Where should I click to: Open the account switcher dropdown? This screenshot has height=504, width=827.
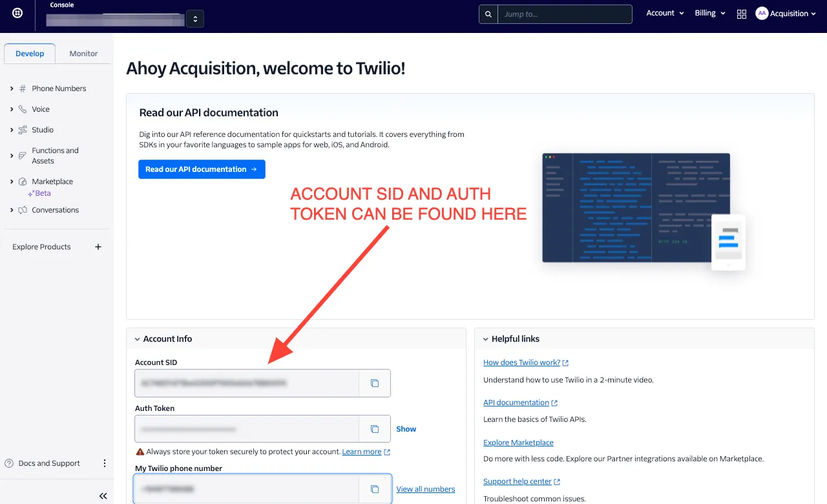(195, 19)
